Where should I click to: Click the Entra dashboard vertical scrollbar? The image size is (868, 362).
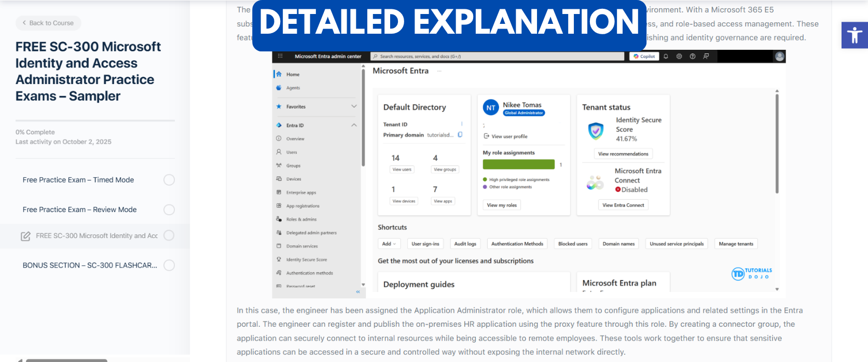pyautogui.click(x=777, y=143)
